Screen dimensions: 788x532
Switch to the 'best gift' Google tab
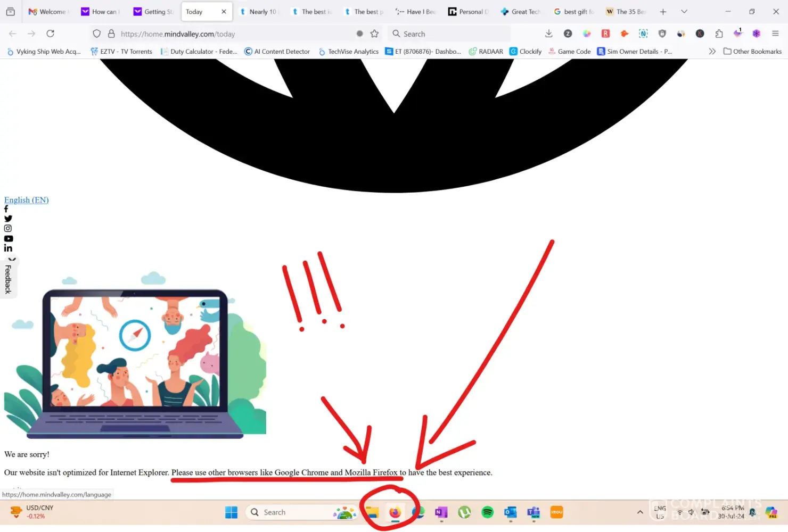click(x=574, y=12)
